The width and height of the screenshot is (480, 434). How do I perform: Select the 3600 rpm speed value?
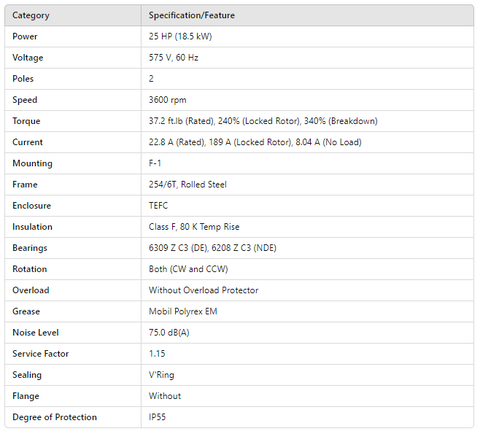(167, 100)
